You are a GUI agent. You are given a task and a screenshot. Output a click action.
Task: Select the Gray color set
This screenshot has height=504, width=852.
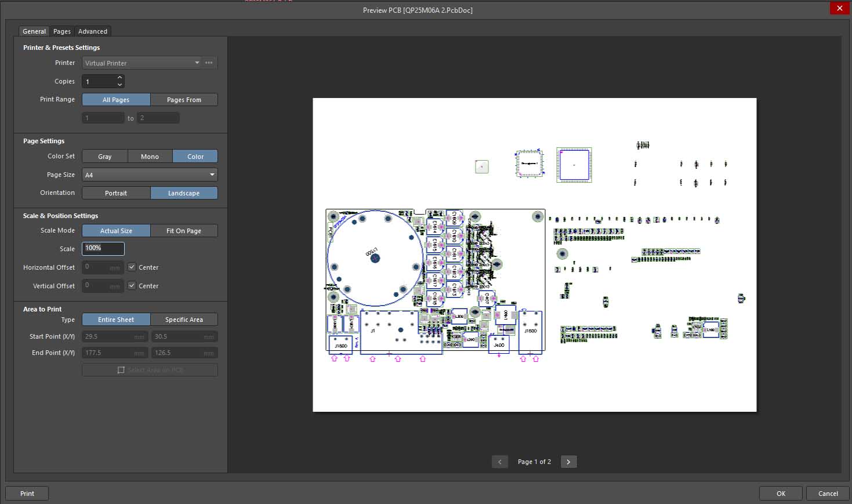click(x=105, y=157)
